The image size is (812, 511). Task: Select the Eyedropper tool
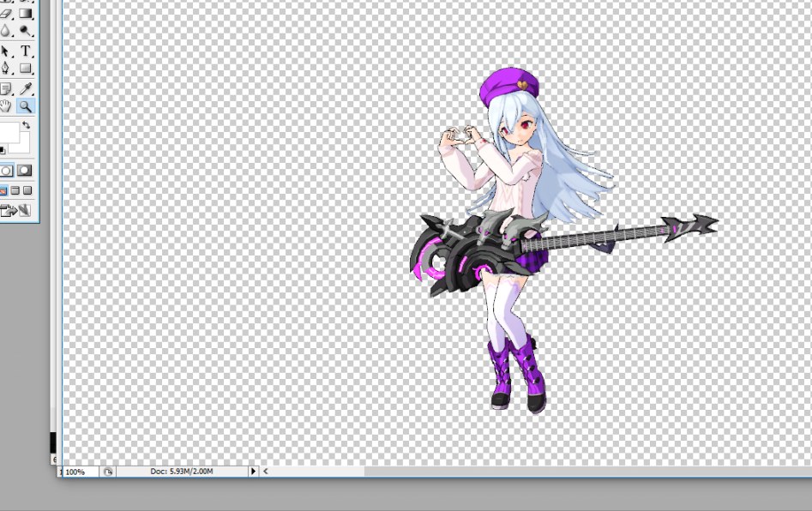point(26,88)
